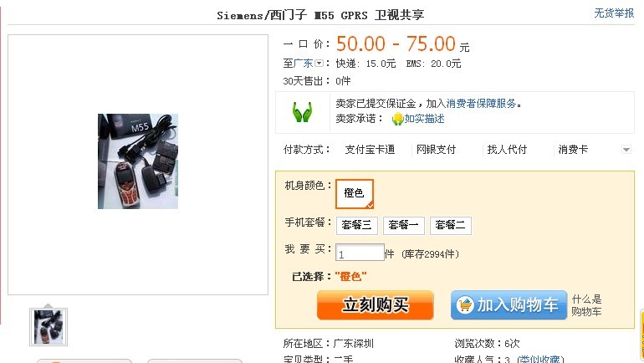Screen dimensions: 644x363
Task: Open the 如实描述 seller promise link
Action: click(424, 119)
